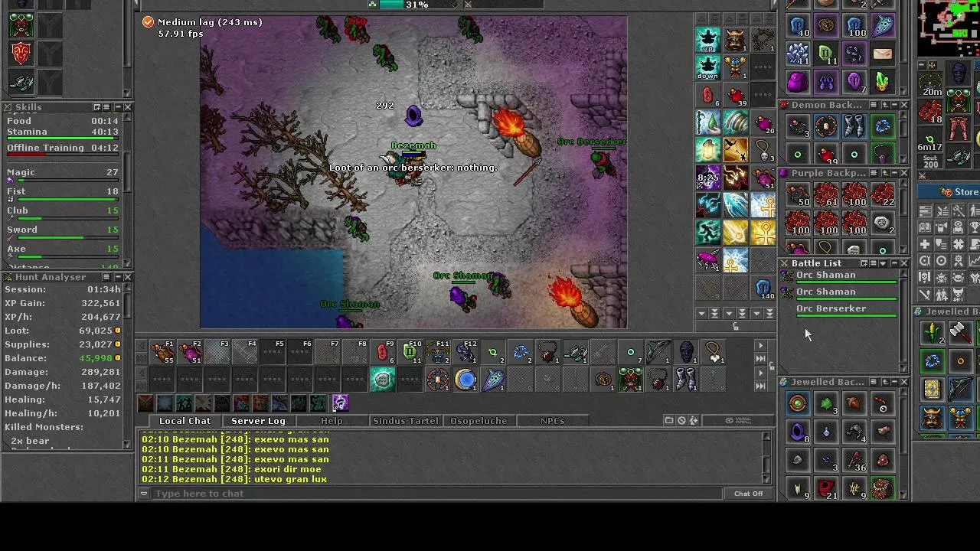Click the helmet equipment slot
980x551 pixels.
coord(959,73)
